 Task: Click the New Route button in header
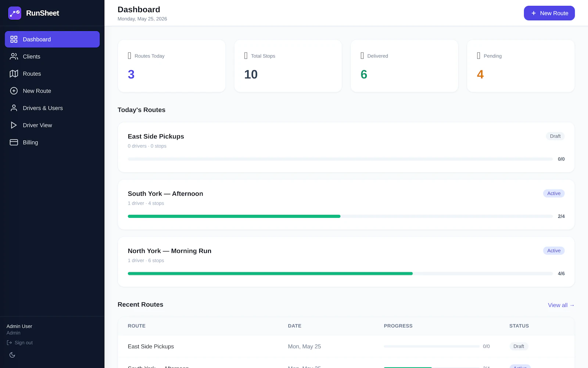[549, 13]
